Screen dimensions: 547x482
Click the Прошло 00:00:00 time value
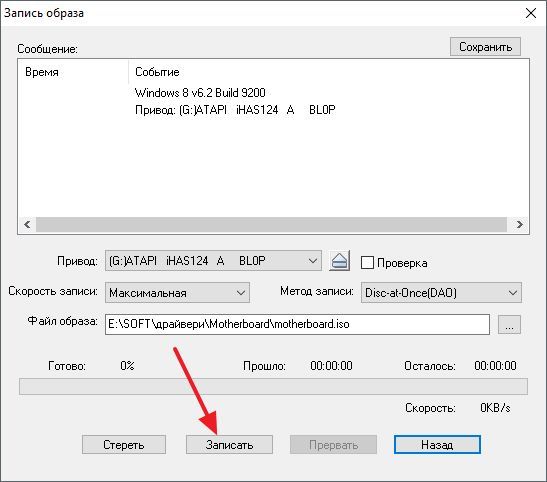coord(331,366)
